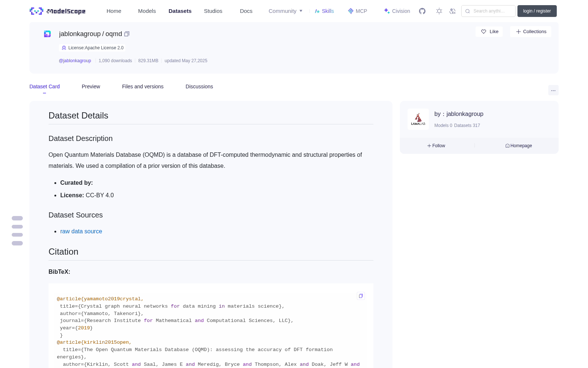Click the Datasets 317 count
Image resolution: width=588 pixels, height=368 pixels.
[467, 125]
